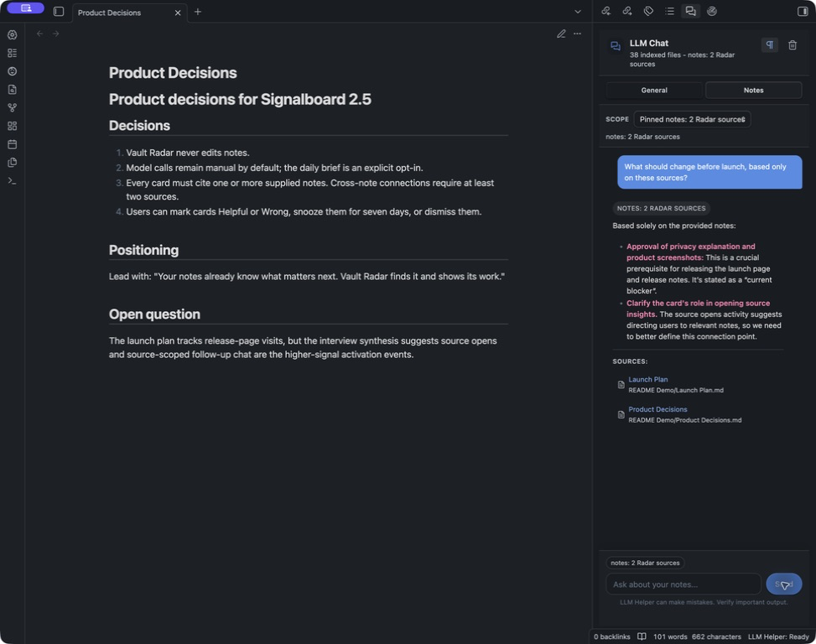Focus the Ask about your notes input
816x644 pixels.
(x=683, y=584)
